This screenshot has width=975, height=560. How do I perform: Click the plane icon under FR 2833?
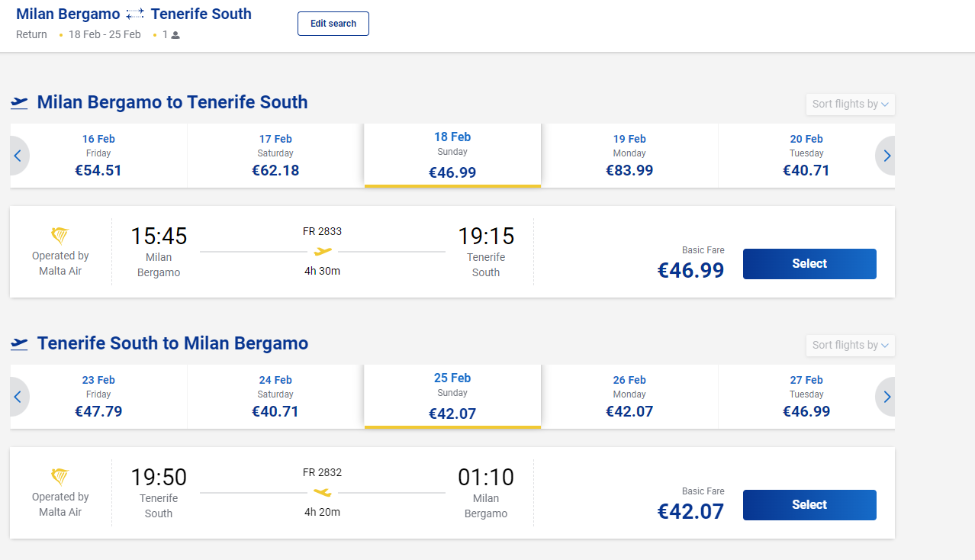(x=323, y=251)
